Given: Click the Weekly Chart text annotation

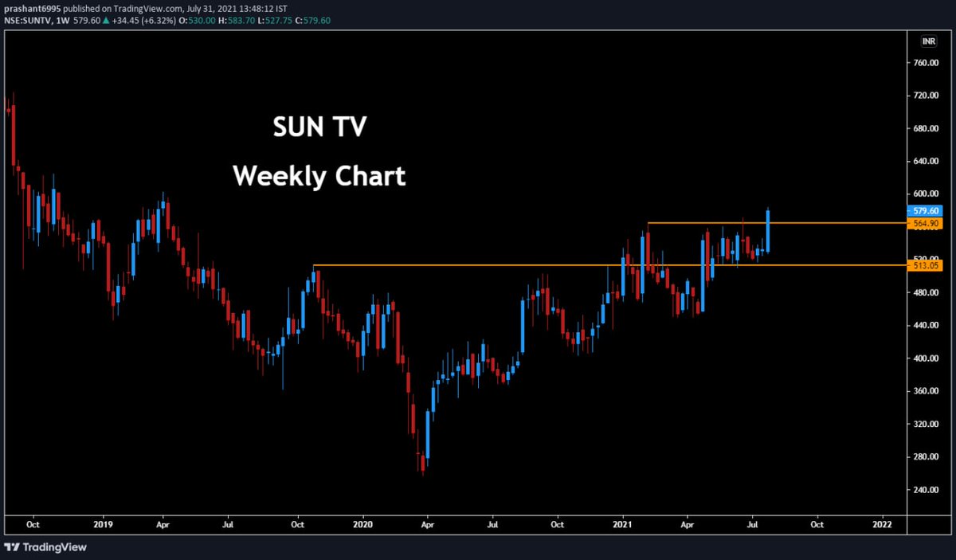Looking at the screenshot, I should [319, 176].
